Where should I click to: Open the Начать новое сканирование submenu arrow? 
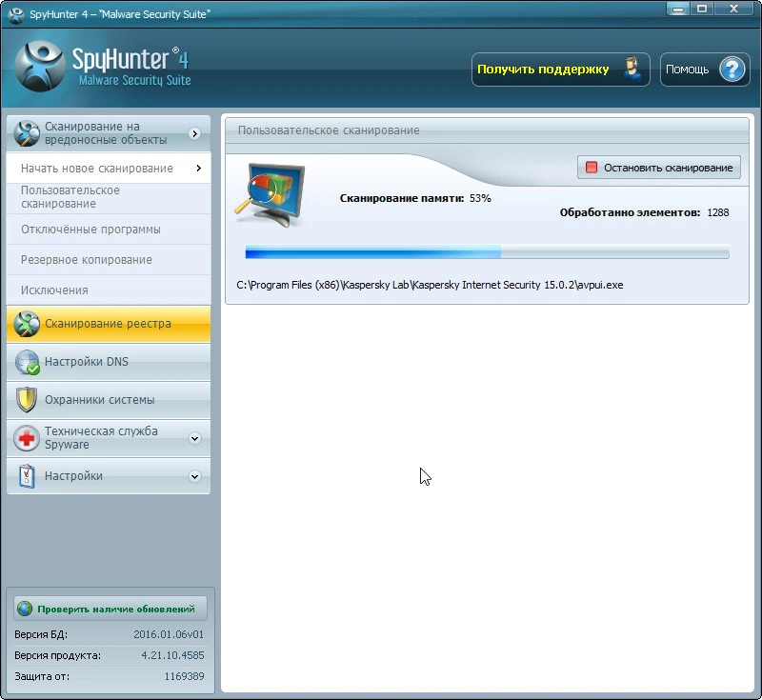tap(199, 168)
